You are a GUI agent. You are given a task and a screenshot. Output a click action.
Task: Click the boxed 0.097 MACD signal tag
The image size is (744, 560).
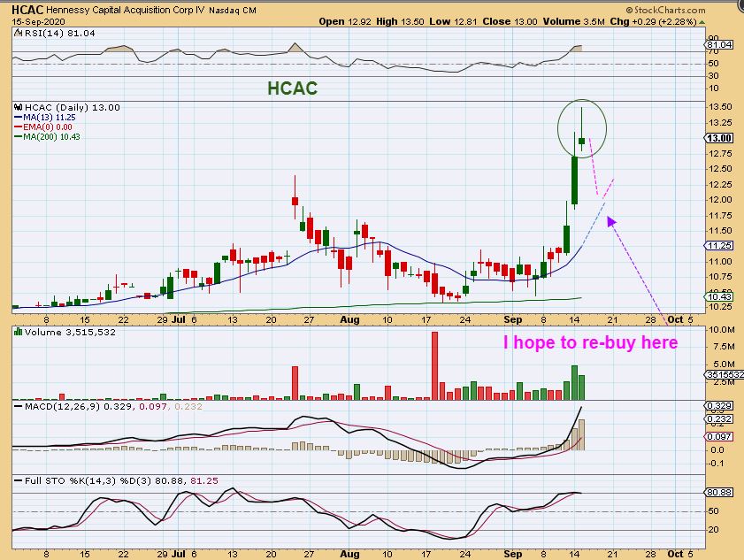coord(719,437)
